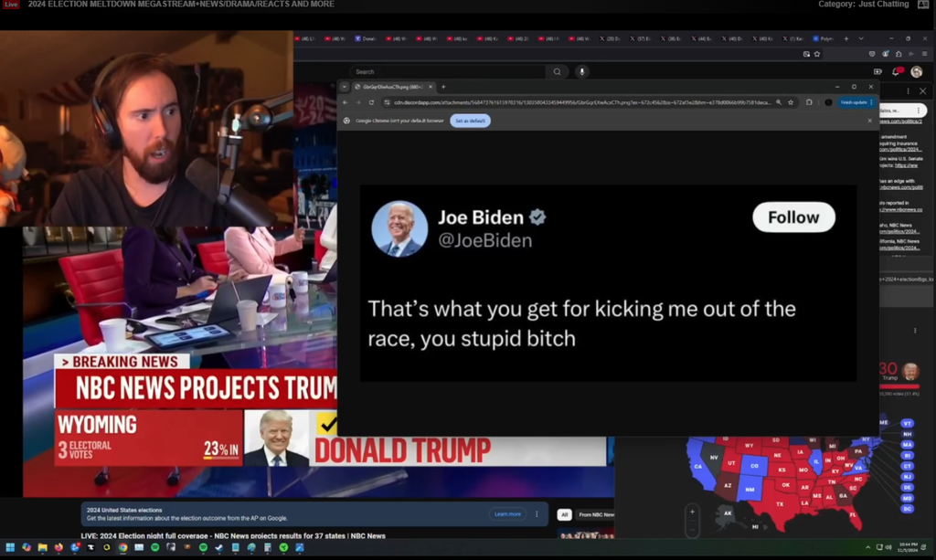Dismiss the default browser notification bar
The width and height of the screenshot is (936, 560).
869,121
